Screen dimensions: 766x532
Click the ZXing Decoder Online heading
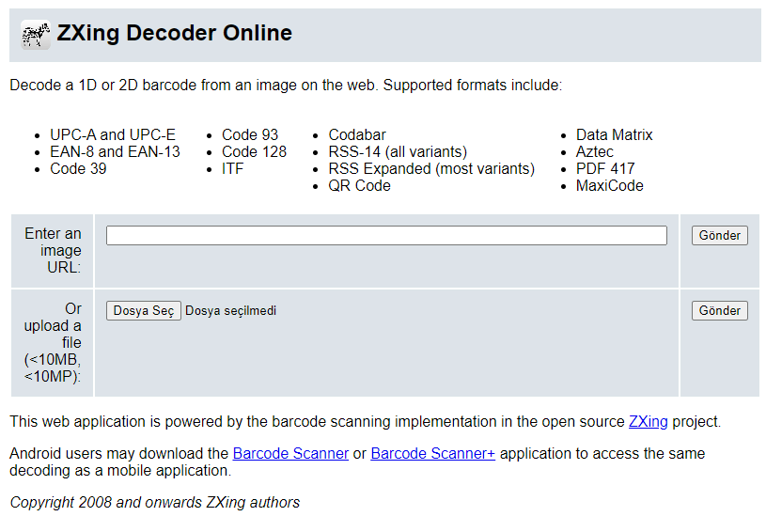(x=175, y=33)
